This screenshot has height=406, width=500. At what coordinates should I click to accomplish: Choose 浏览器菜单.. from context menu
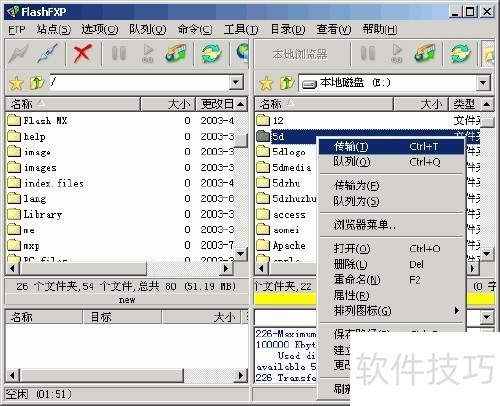pyautogui.click(x=391, y=225)
